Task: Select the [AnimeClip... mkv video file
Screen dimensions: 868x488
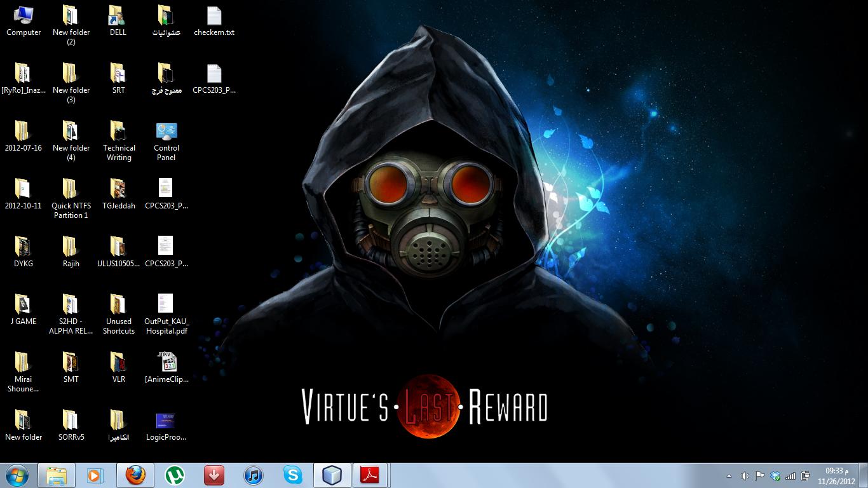Action: tap(166, 368)
